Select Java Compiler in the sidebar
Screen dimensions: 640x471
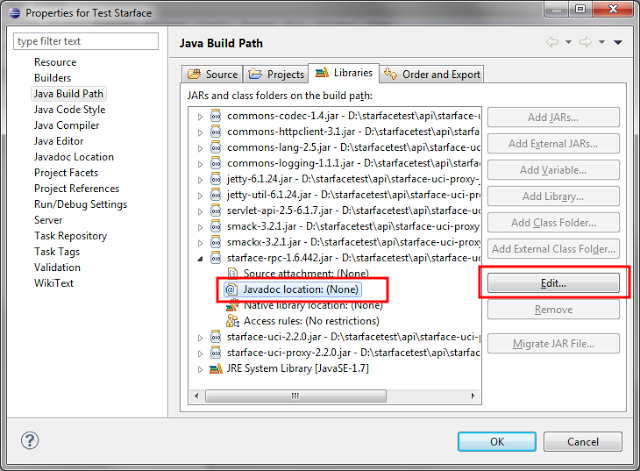click(66, 125)
